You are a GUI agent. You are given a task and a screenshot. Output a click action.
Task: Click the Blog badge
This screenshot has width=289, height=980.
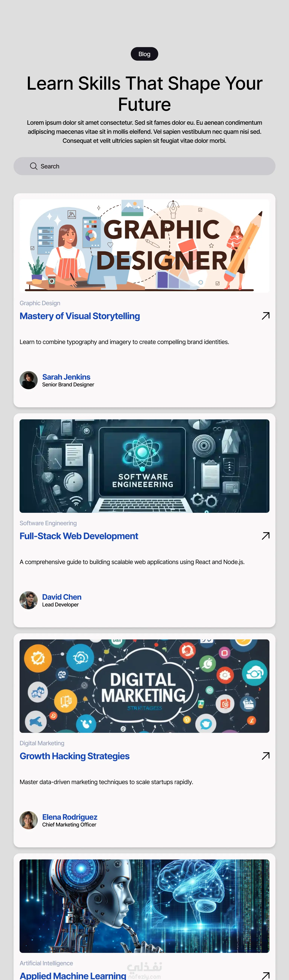click(144, 54)
